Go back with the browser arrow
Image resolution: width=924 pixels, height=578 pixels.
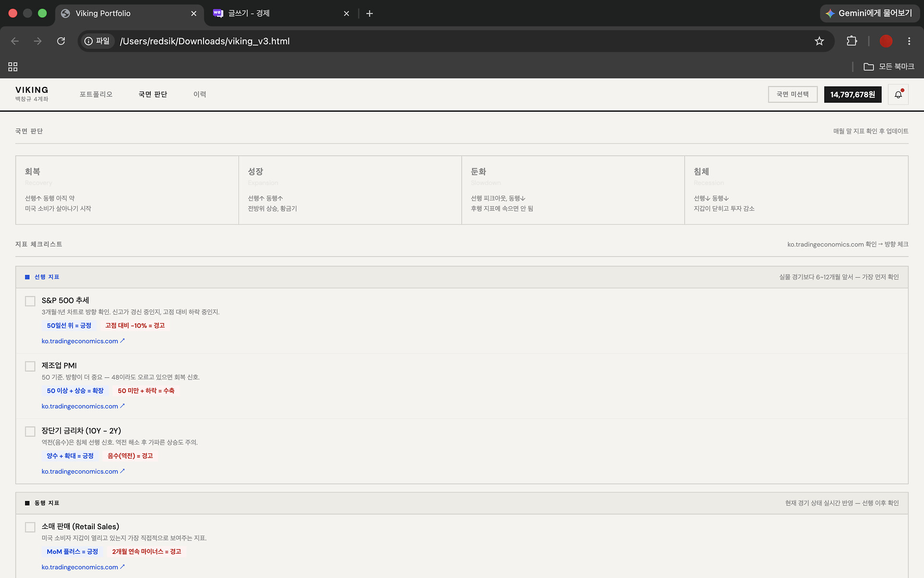tap(15, 41)
